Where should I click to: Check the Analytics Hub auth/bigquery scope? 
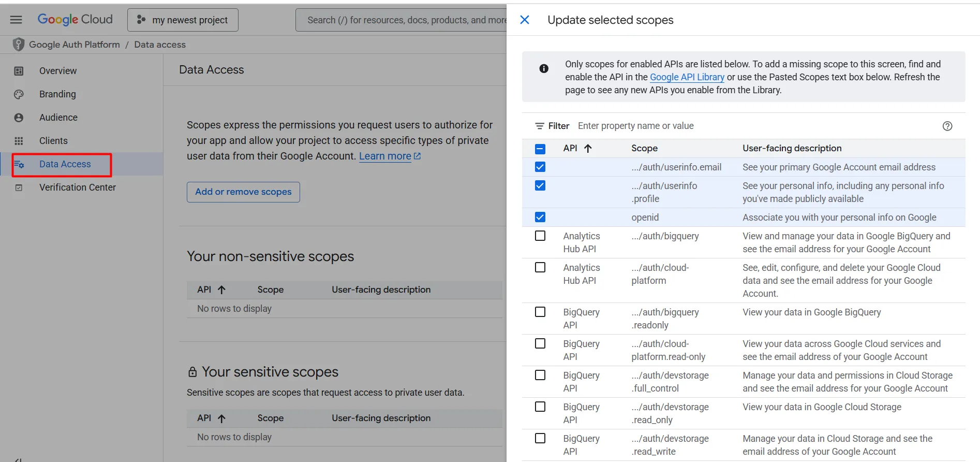click(x=540, y=236)
